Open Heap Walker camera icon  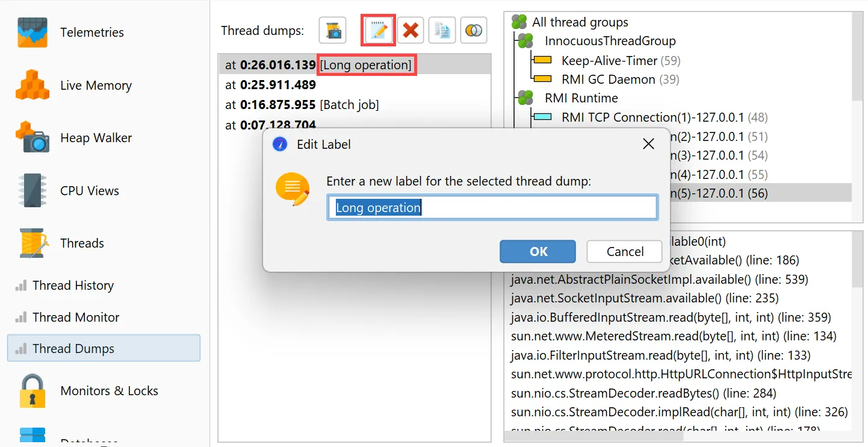point(33,137)
